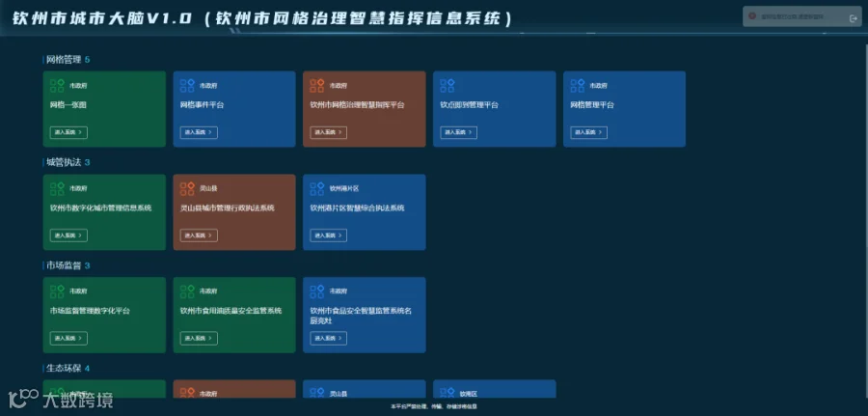Click the green grid icon on 网格一张图 card

click(x=57, y=85)
